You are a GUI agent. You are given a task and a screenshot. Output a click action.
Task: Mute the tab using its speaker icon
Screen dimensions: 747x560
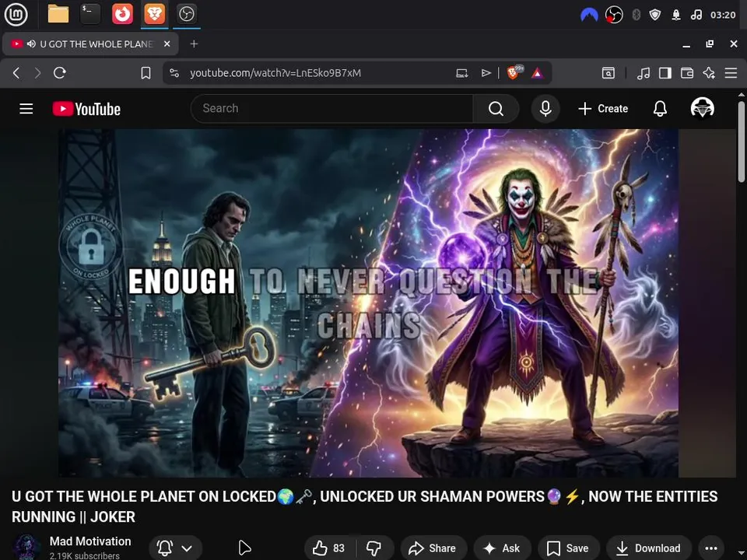[x=31, y=44]
